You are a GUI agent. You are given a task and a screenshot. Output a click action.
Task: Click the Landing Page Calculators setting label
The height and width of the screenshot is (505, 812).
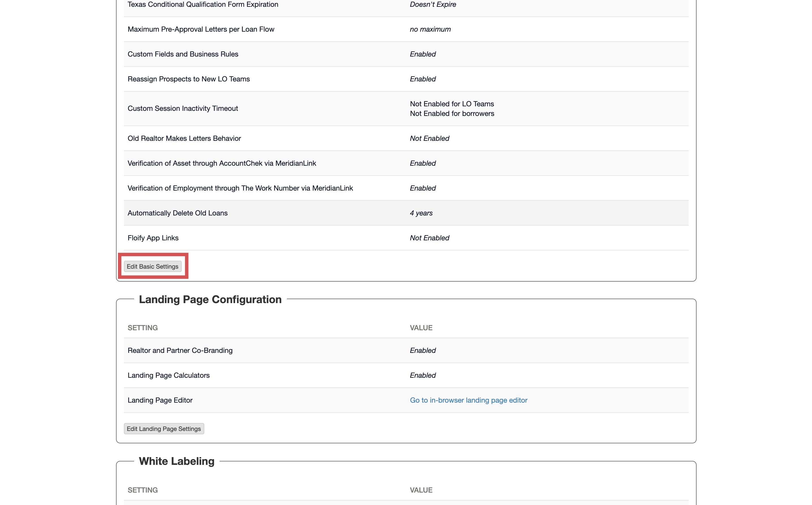(168, 375)
